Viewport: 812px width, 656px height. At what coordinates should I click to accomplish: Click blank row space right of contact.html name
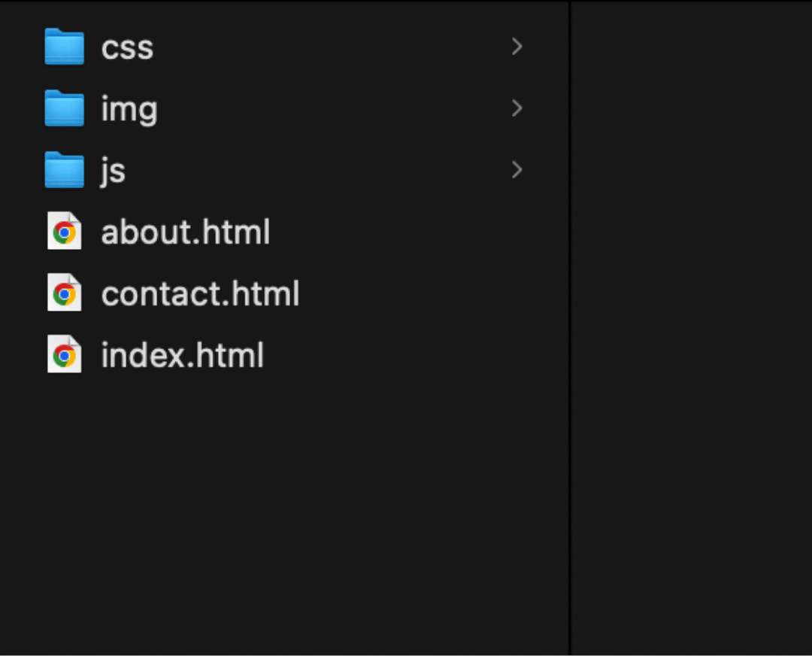pyautogui.click(x=414, y=293)
